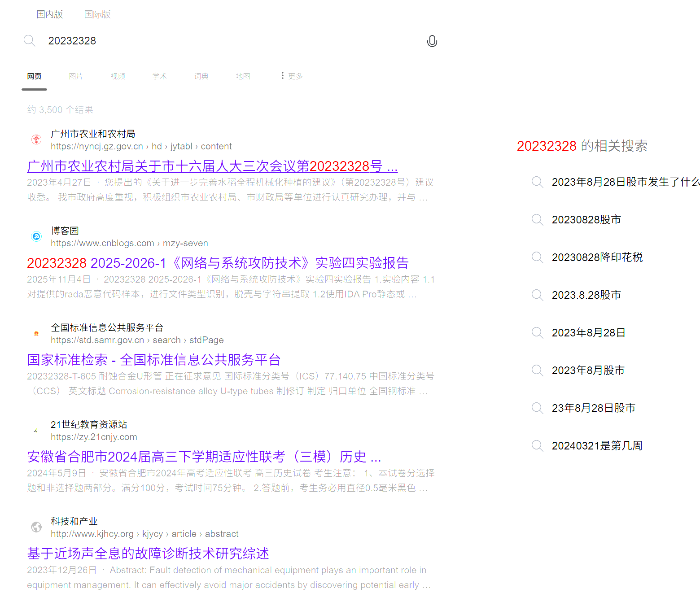This screenshot has height=593, width=700.
Task: Click the 21世纪教育资源站 favicon
Action: point(36,430)
